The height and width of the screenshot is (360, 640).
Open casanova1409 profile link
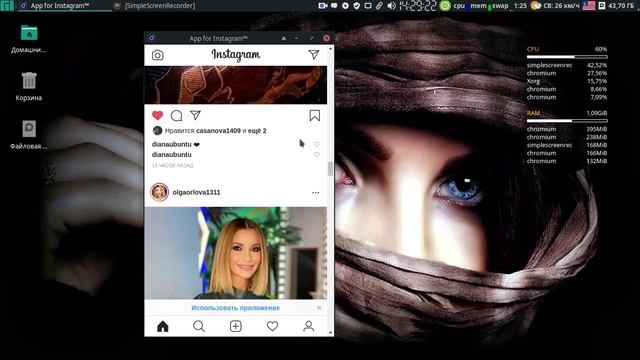(218, 131)
